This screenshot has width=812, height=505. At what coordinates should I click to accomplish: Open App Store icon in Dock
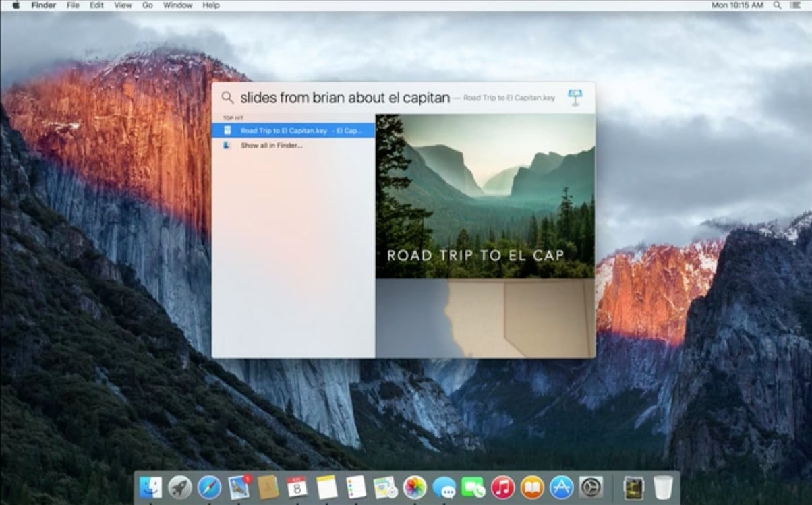[x=561, y=487]
